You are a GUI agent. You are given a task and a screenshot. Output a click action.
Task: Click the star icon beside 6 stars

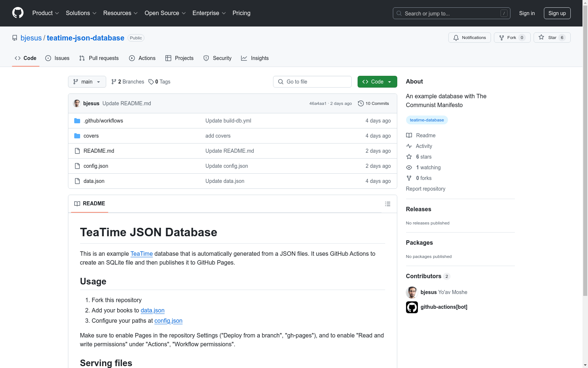pos(409,157)
